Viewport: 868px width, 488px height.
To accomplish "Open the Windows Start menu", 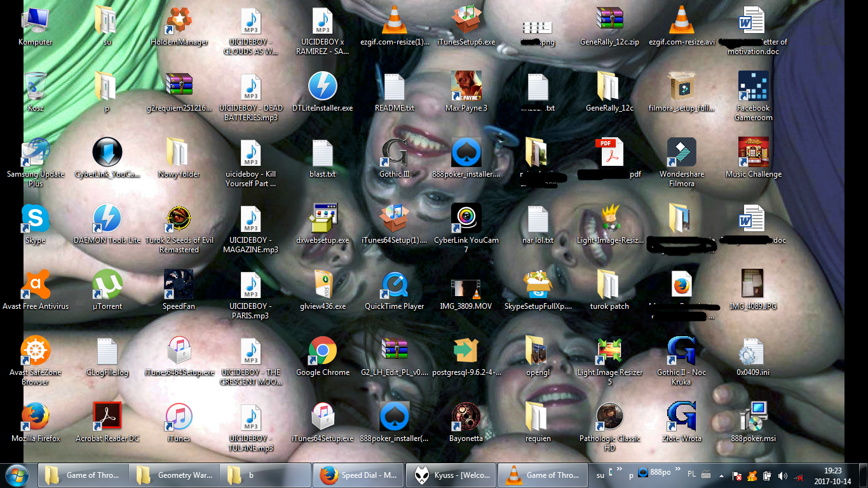I will (17, 475).
